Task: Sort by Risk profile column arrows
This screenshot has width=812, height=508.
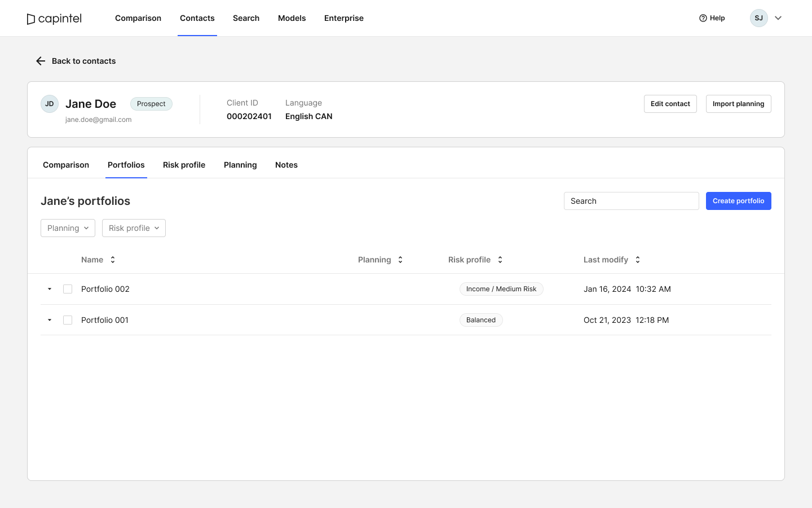Action: [500, 260]
